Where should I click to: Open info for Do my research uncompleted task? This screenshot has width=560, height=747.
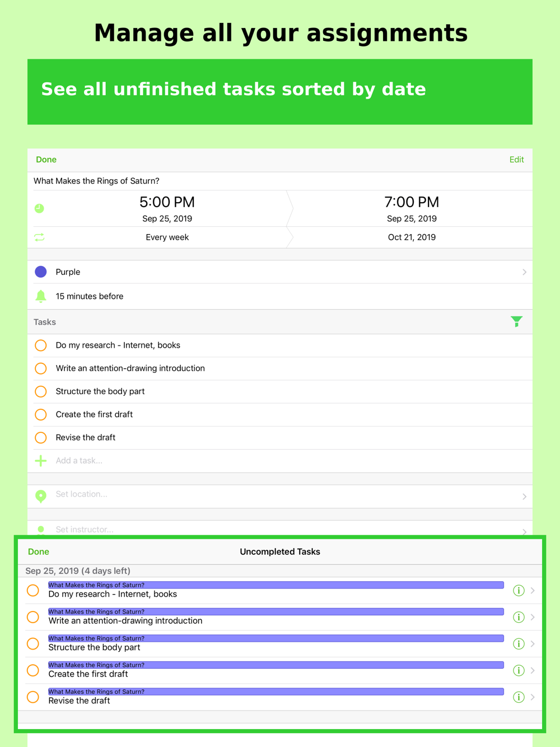click(519, 590)
